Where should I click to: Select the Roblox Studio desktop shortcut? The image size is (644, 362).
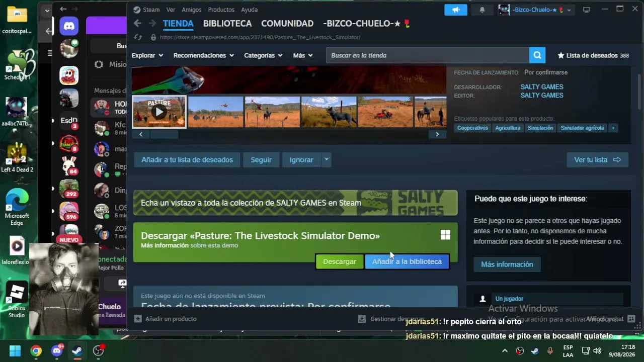pos(17,300)
